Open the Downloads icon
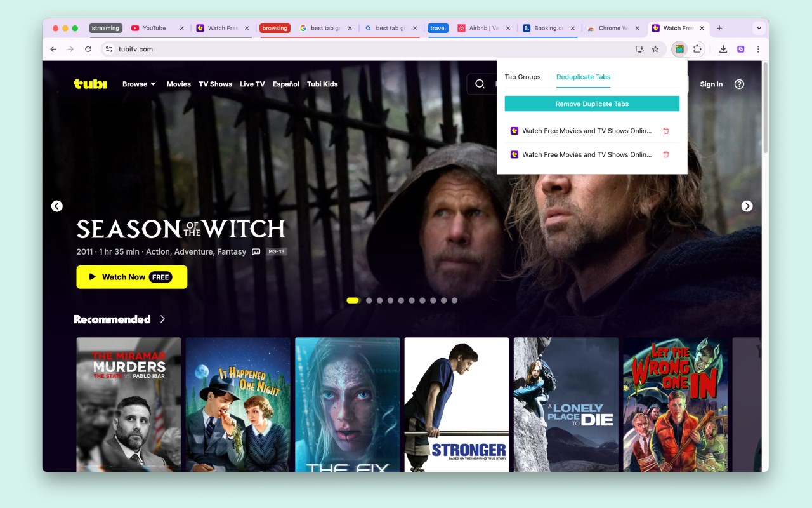The width and height of the screenshot is (812, 508). [x=723, y=49]
